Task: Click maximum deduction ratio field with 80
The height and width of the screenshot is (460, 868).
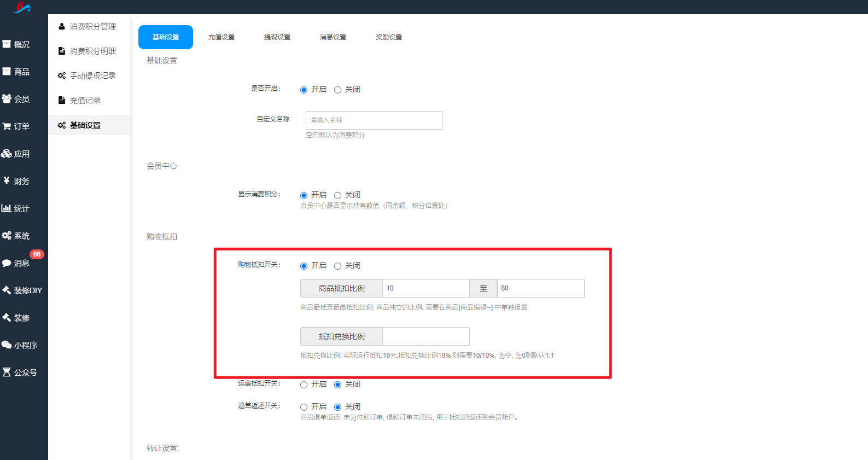Action: (x=541, y=288)
